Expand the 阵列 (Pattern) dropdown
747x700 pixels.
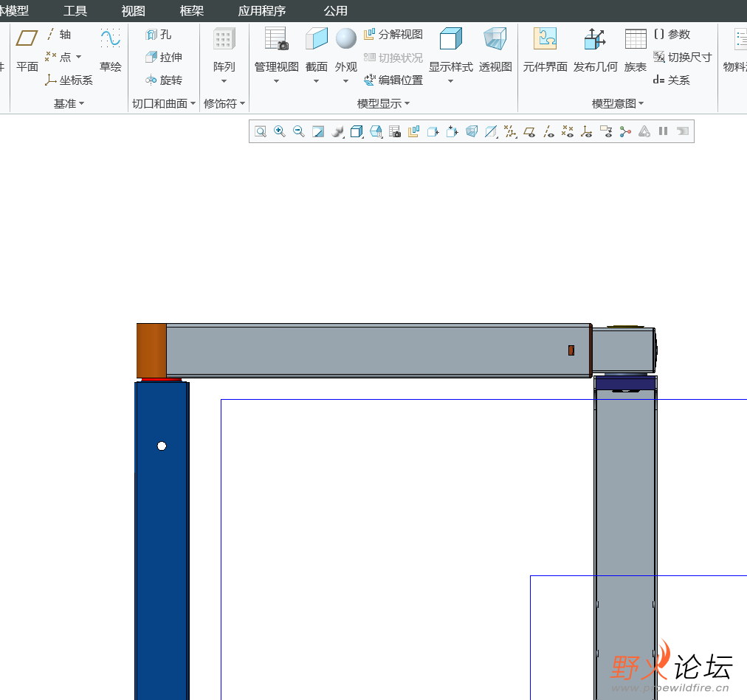pyautogui.click(x=224, y=81)
